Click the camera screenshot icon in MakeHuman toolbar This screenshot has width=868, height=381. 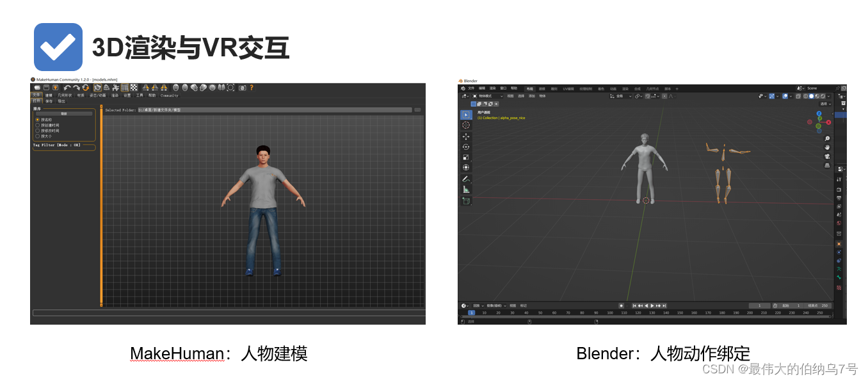(x=243, y=88)
